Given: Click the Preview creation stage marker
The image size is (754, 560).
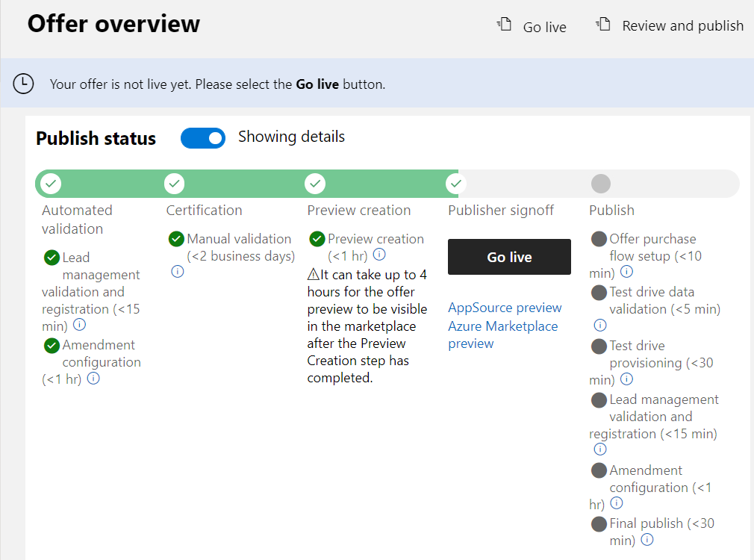Looking at the screenshot, I should click(x=314, y=183).
